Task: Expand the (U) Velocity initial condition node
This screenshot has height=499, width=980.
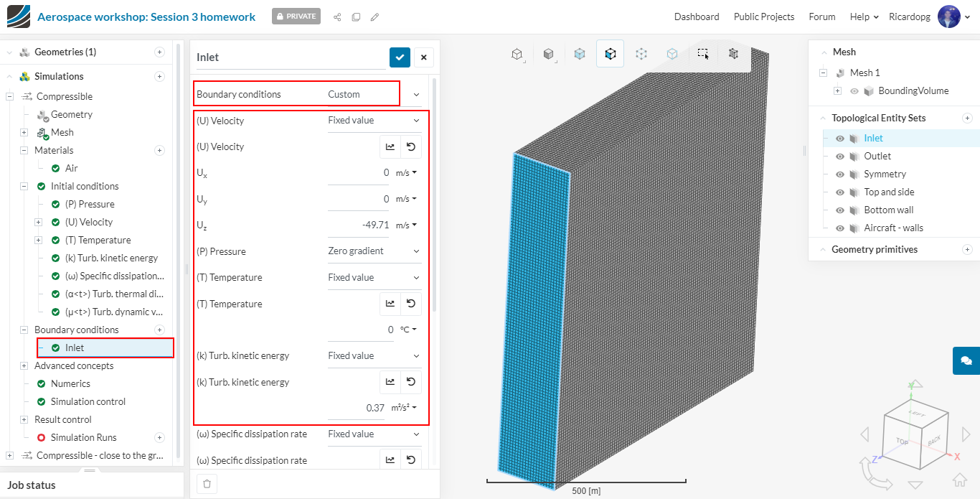Action: pos(38,222)
